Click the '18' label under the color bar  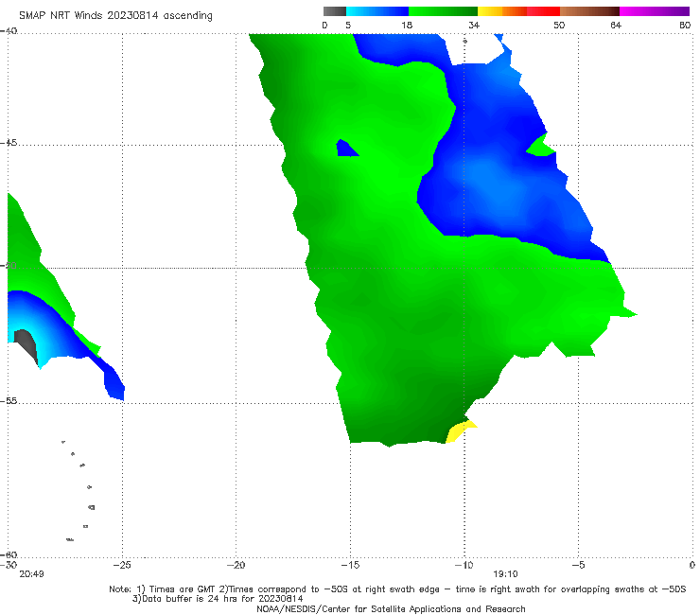(407, 25)
